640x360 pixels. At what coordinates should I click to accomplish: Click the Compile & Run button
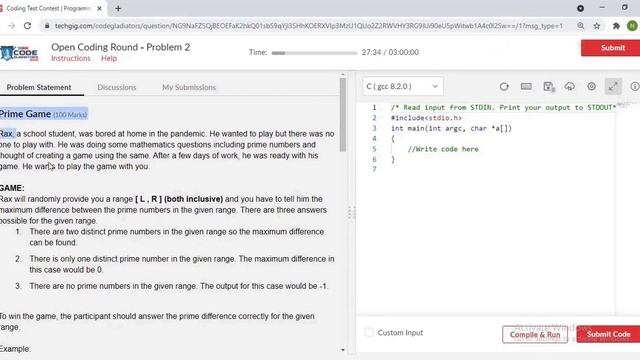(x=535, y=335)
